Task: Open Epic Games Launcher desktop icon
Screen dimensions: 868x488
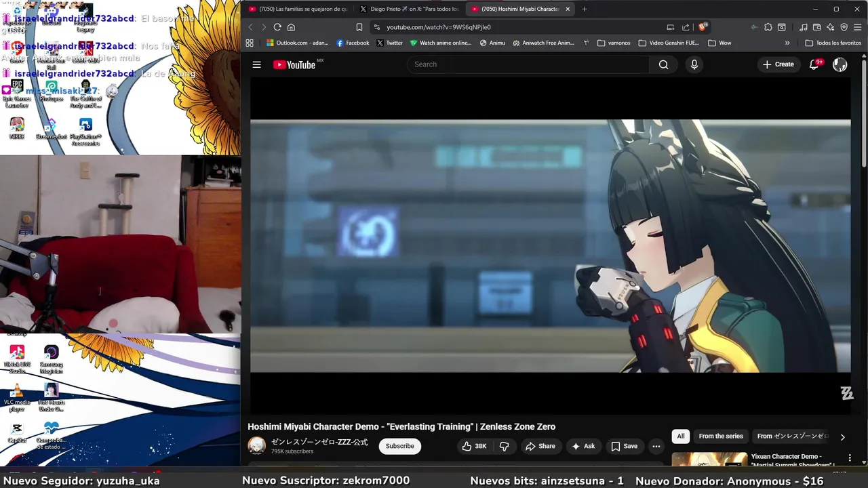Action: (17, 94)
